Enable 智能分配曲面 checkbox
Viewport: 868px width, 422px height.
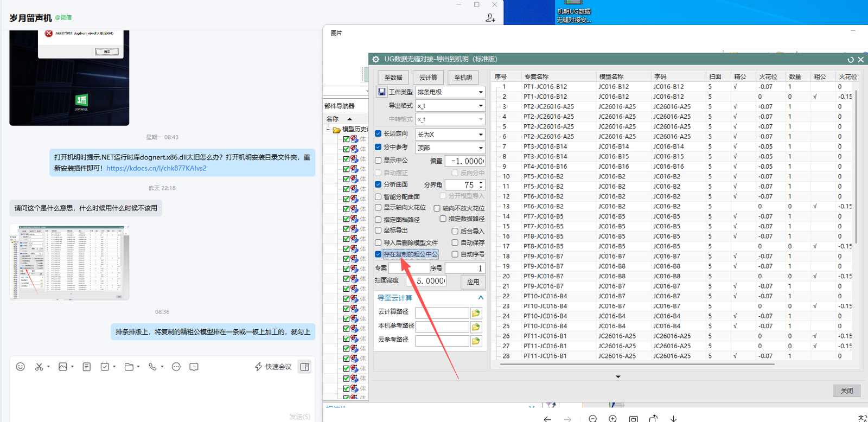pos(378,197)
